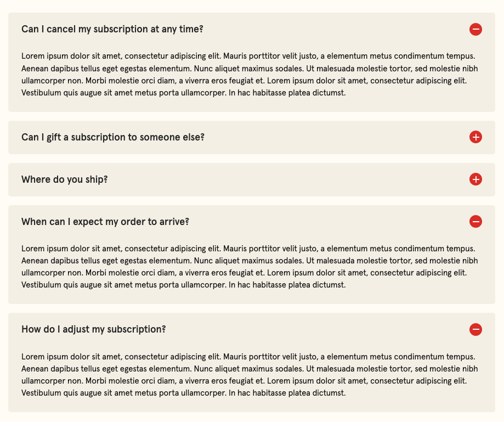The height and width of the screenshot is (422, 504).
Task: Click the Where do you ship question text
Action: 64,179
